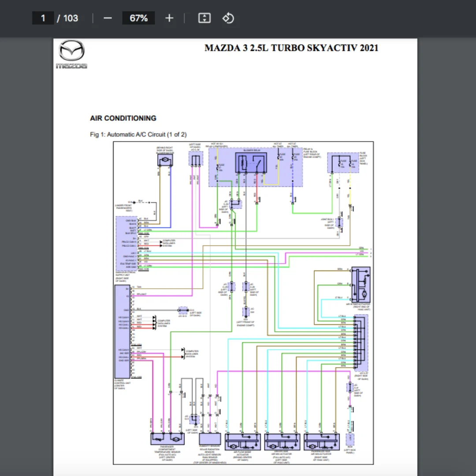Image resolution: width=476 pixels, height=476 pixels.
Task: Toggle the fit to page button
Action: click(x=205, y=18)
